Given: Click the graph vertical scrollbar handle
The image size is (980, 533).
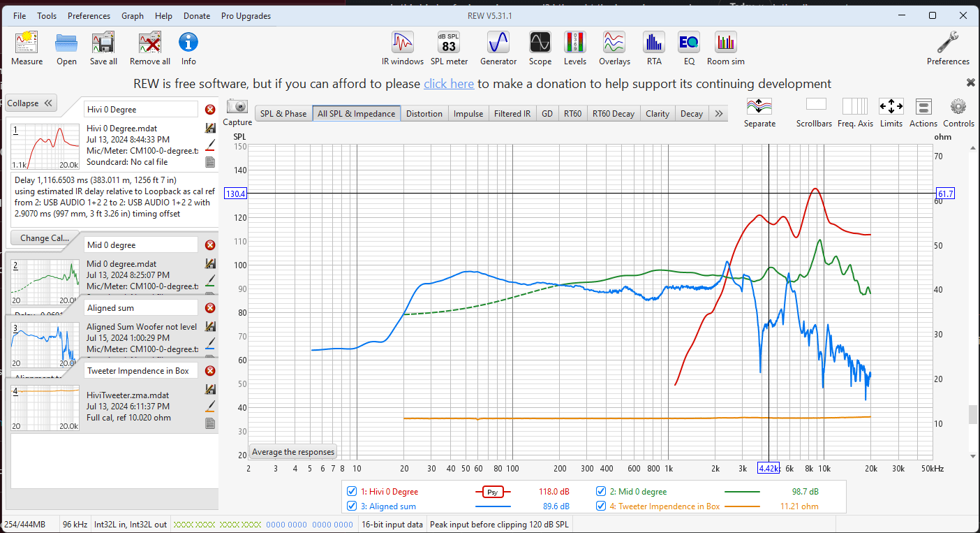Looking at the screenshot, I should pyautogui.click(x=972, y=414).
